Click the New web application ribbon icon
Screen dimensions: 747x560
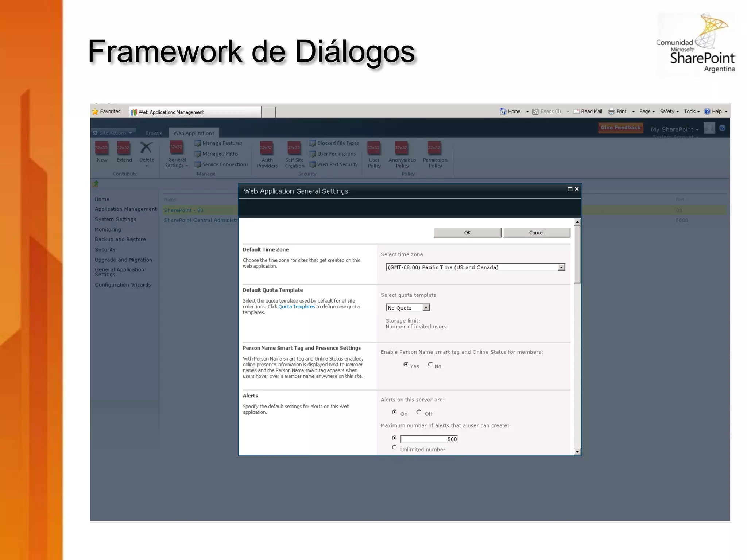click(x=101, y=148)
